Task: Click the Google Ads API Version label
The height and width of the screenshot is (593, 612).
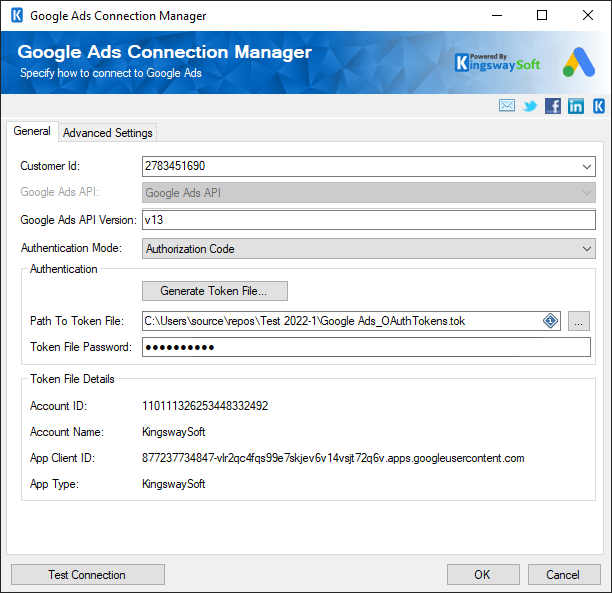Action: (x=78, y=220)
